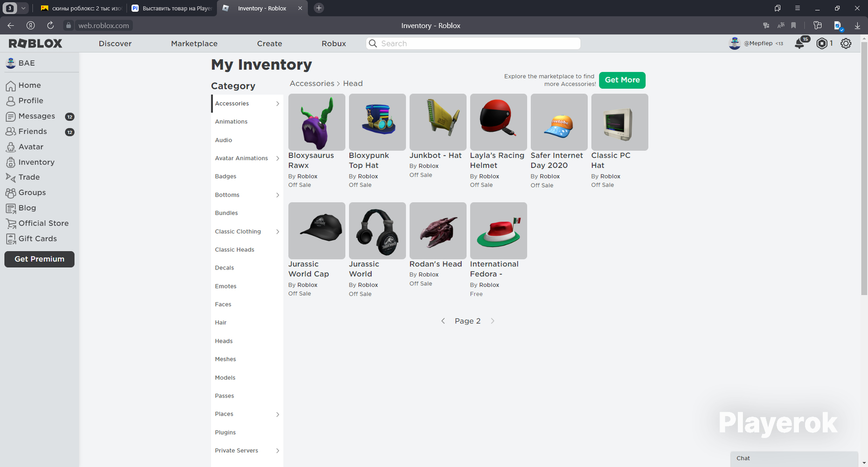Bookmark this page with the bookmark icon
Image resolution: width=868 pixels, height=467 pixels.
coord(793,26)
